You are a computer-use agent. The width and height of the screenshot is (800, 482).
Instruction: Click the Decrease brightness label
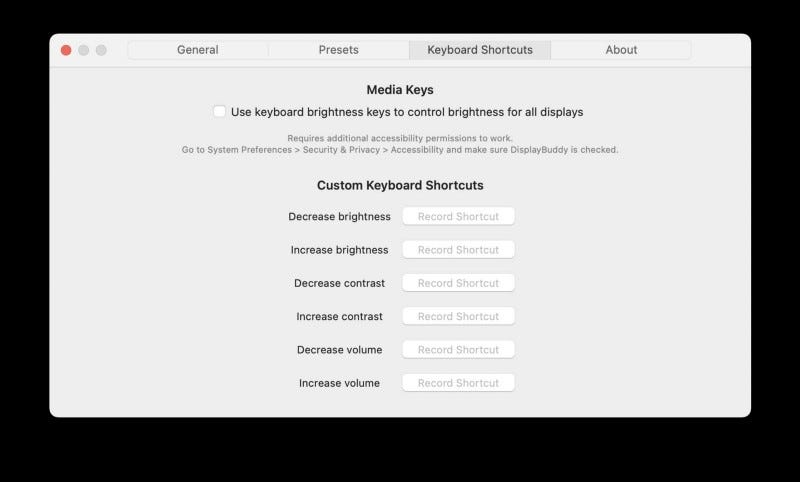[339, 216]
